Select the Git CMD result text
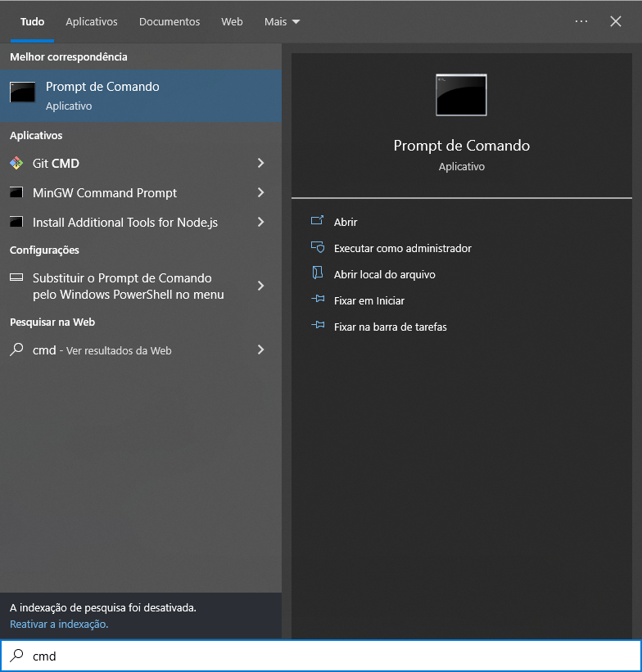 click(57, 163)
